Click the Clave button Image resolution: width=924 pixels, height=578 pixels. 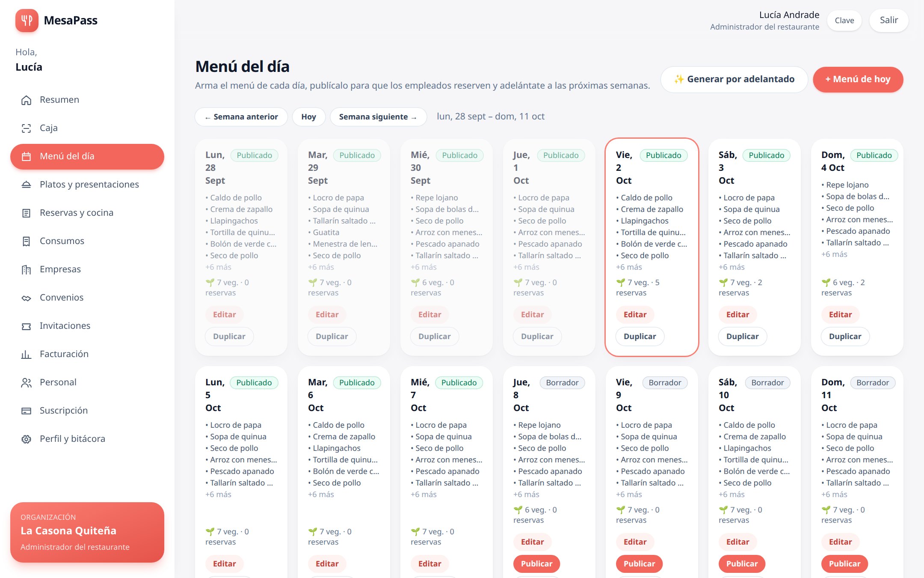point(844,20)
